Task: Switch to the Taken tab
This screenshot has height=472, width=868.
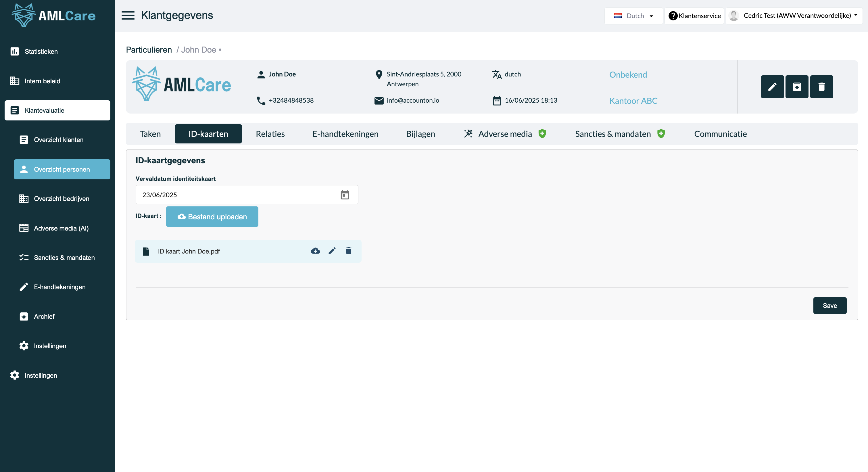Action: (x=150, y=134)
